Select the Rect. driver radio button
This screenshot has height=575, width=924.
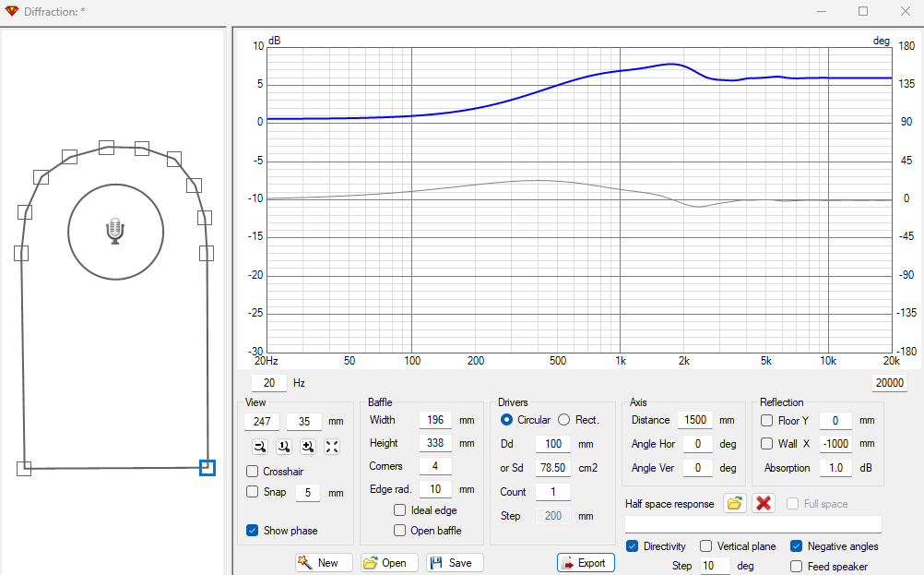[x=564, y=420]
